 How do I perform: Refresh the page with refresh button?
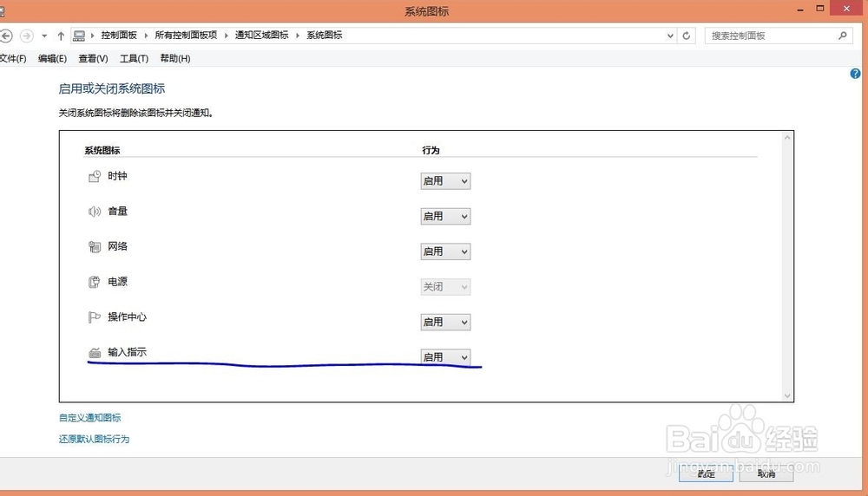687,36
